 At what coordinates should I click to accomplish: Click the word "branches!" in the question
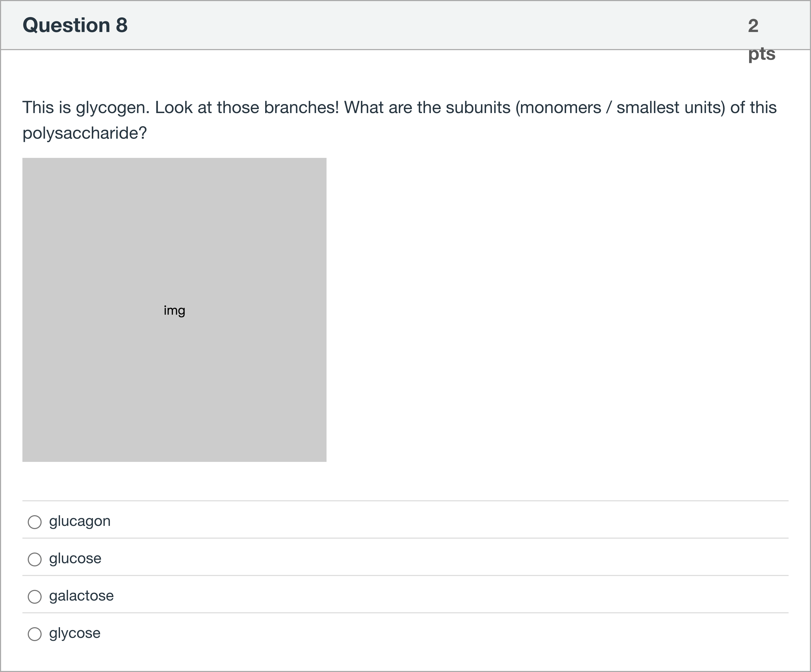[301, 108]
